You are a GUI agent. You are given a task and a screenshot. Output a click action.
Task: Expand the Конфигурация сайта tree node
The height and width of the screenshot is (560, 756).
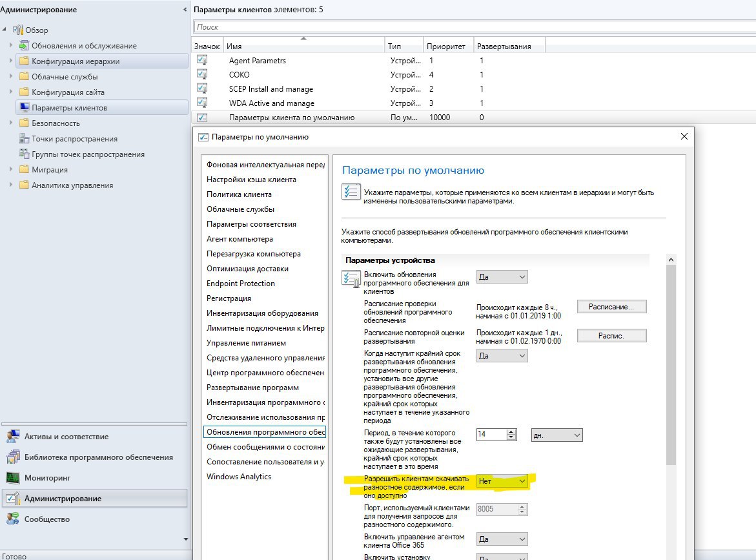coord(10,92)
